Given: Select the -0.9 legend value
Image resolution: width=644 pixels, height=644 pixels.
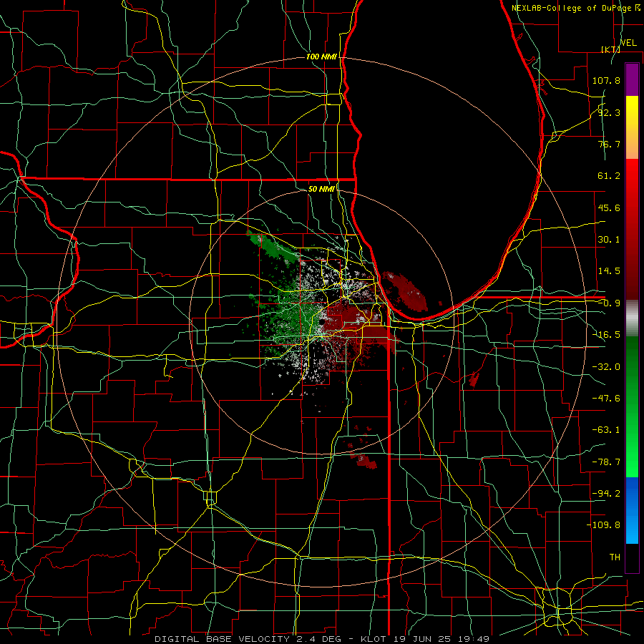Looking at the screenshot, I should point(609,303).
